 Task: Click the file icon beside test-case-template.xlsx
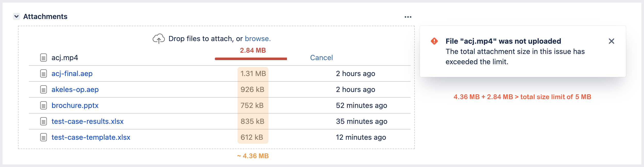click(x=43, y=137)
